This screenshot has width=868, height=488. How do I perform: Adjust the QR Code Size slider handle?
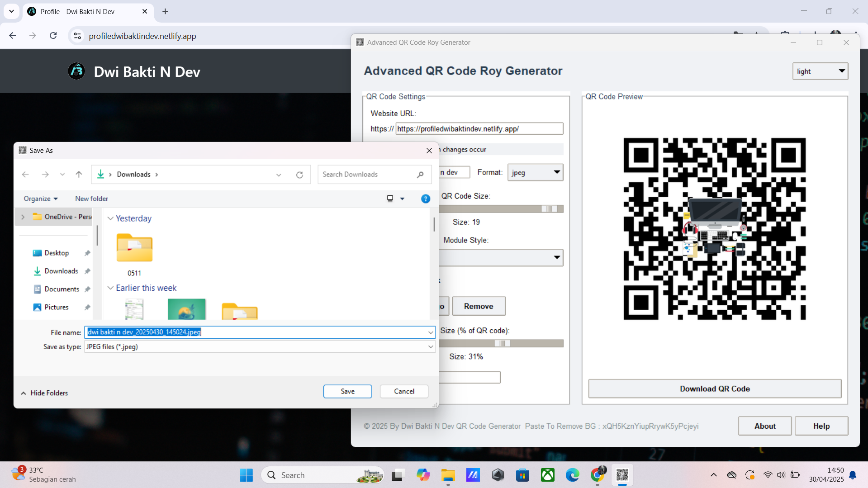[549, 209]
